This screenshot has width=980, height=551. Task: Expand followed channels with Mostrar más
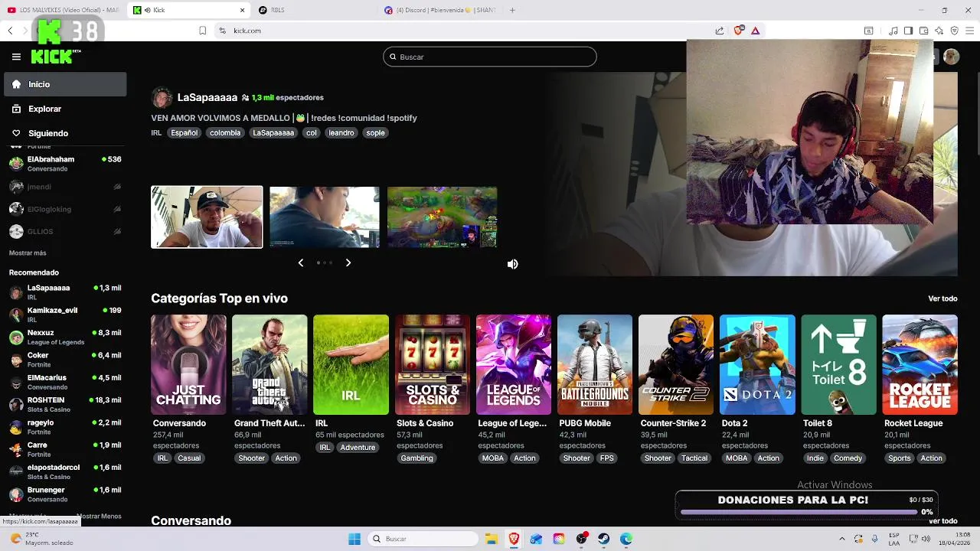click(28, 253)
